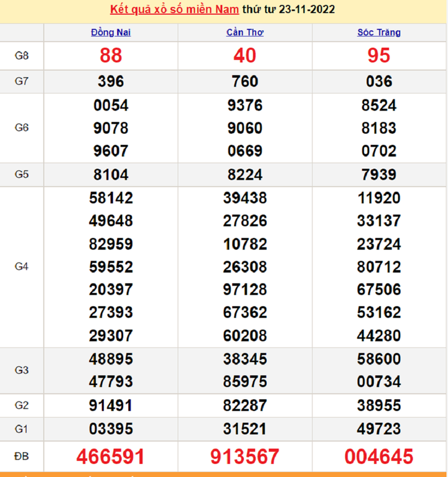
Task: Click the red G8 result 40
Action: point(245,56)
